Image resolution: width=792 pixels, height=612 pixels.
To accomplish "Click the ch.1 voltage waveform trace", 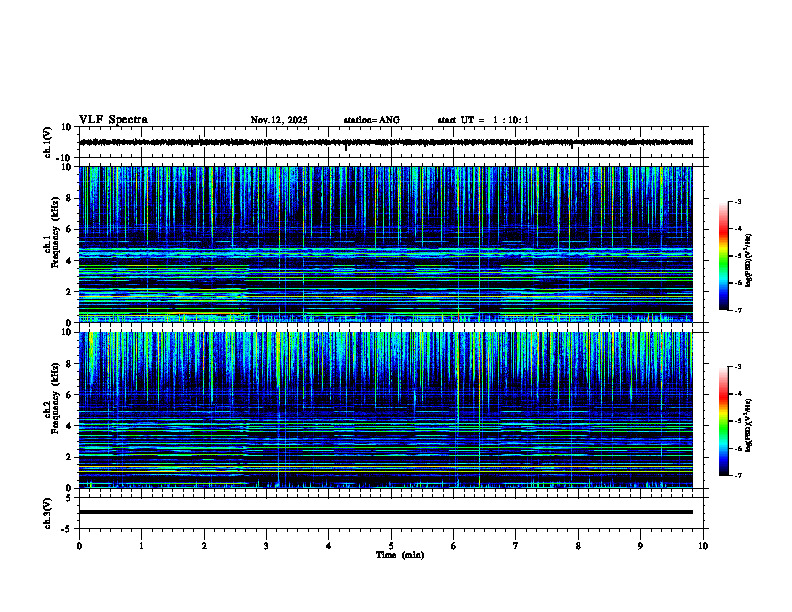I will (x=386, y=142).
